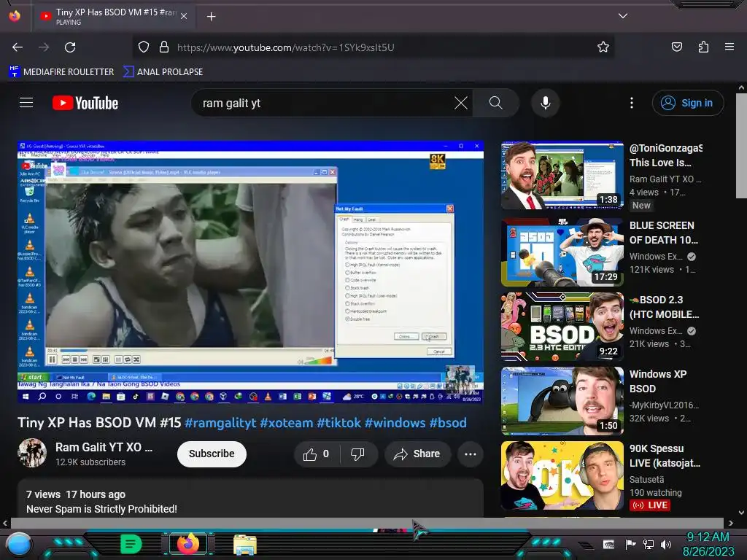747x560 pixels.
Task: Open the green Spotify-style taskbar icon
Action: coord(131,544)
